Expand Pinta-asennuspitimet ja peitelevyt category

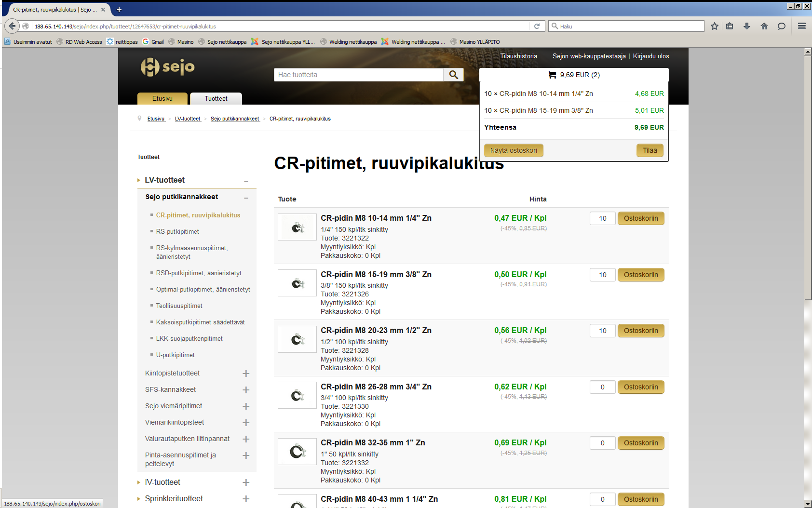(246, 455)
